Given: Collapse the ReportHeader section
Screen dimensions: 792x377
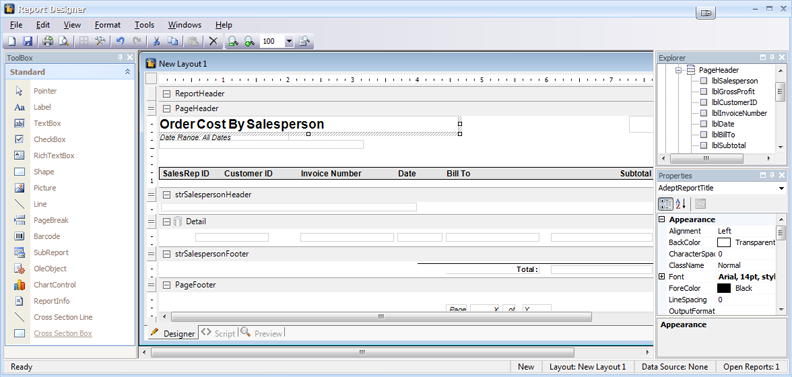Looking at the screenshot, I should click(166, 93).
